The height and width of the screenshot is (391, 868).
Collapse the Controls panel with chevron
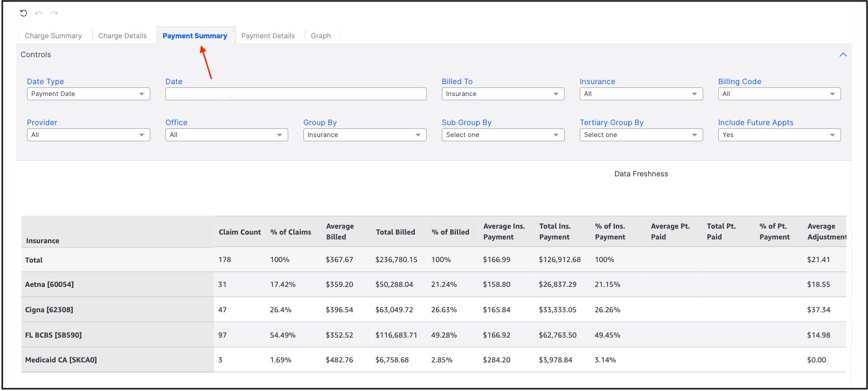(x=843, y=55)
